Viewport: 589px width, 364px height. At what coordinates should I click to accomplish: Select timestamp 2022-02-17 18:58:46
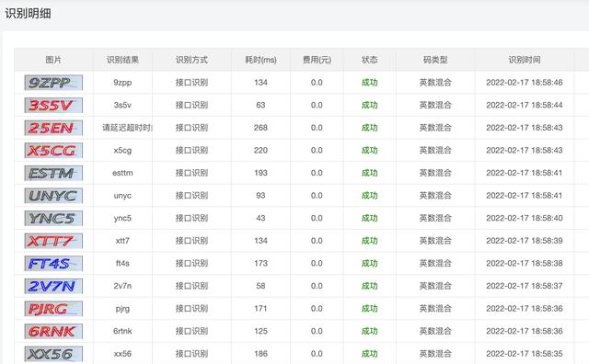click(525, 83)
